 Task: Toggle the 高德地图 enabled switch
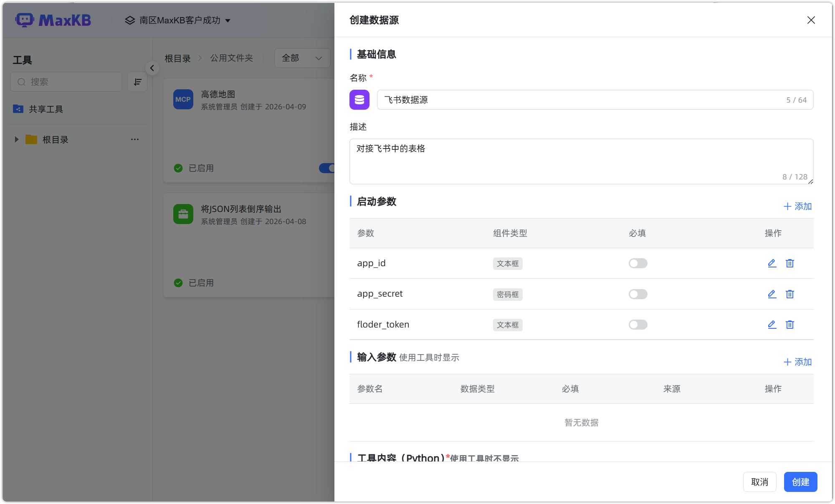coord(327,168)
